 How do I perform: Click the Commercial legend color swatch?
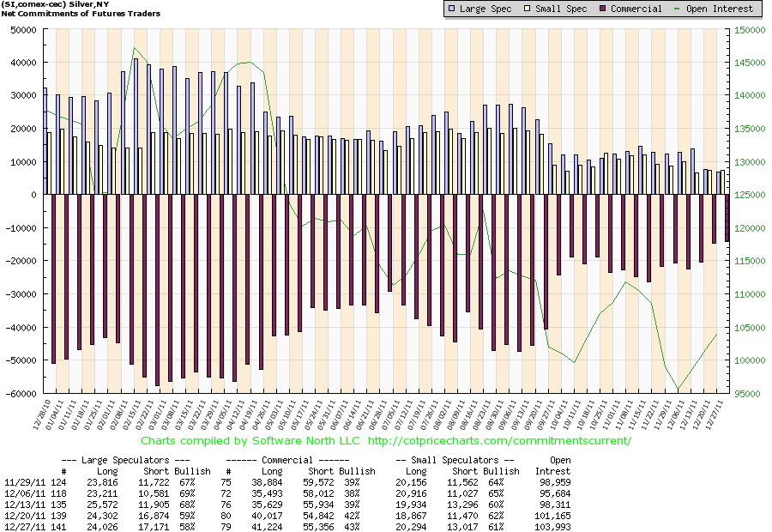[603, 9]
